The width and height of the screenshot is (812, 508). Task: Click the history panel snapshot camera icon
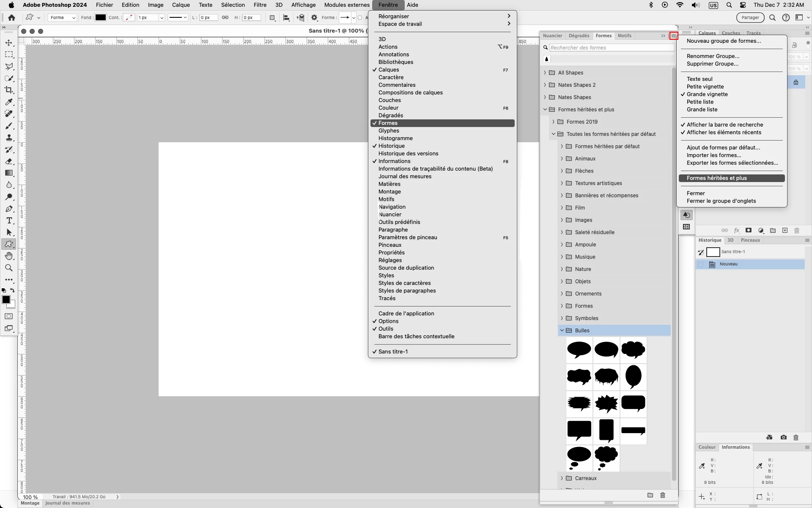(783, 437)
